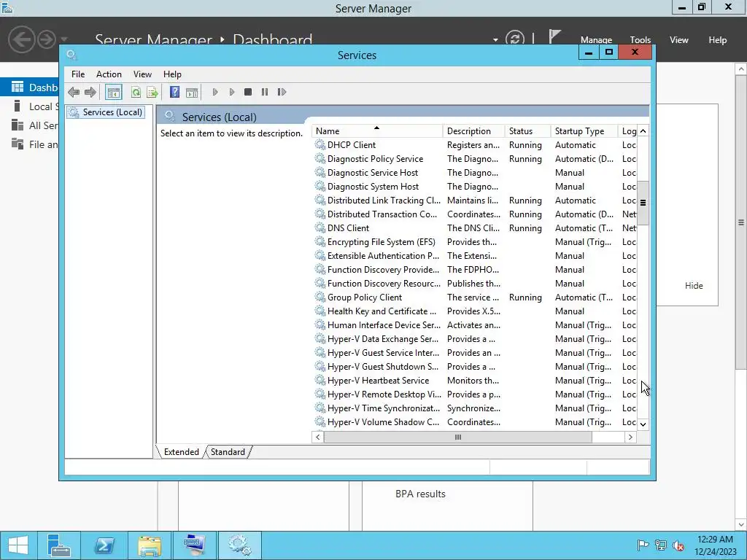Click the Hide link in Server Manager
This screenshot has width=747, height=560.
694,286
